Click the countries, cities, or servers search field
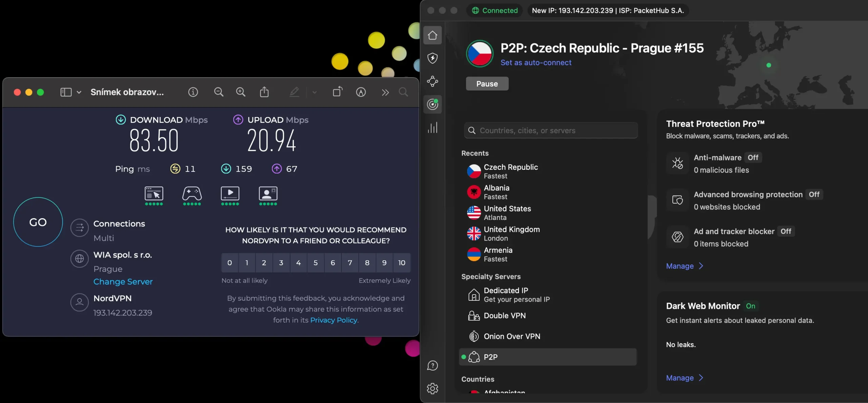This screenshot has height=403, width=868. coord(551,130)
